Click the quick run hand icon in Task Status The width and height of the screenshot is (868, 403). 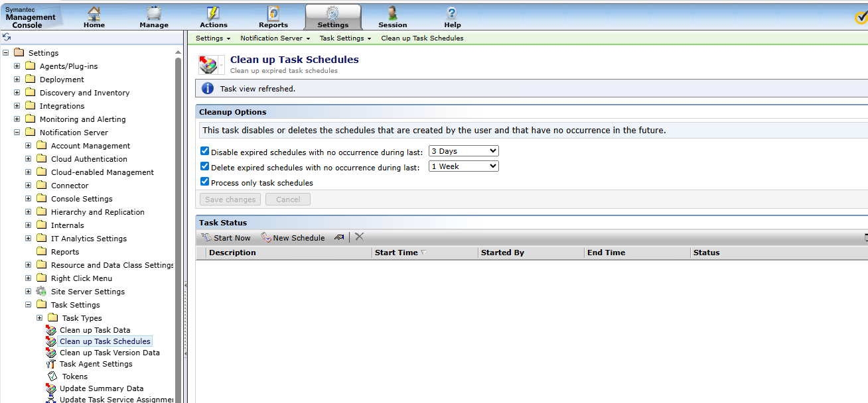[x=339, y=237]
